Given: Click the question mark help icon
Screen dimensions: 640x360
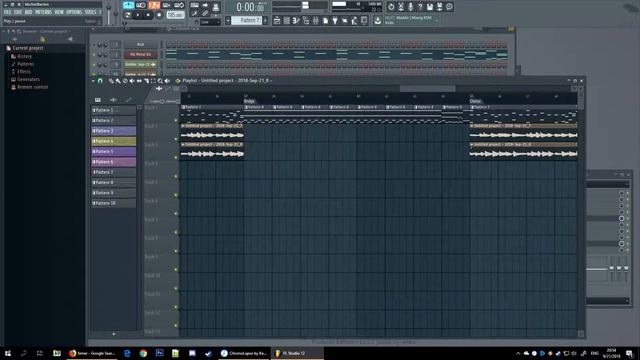Looking at the screenshot, I should 420,7.
